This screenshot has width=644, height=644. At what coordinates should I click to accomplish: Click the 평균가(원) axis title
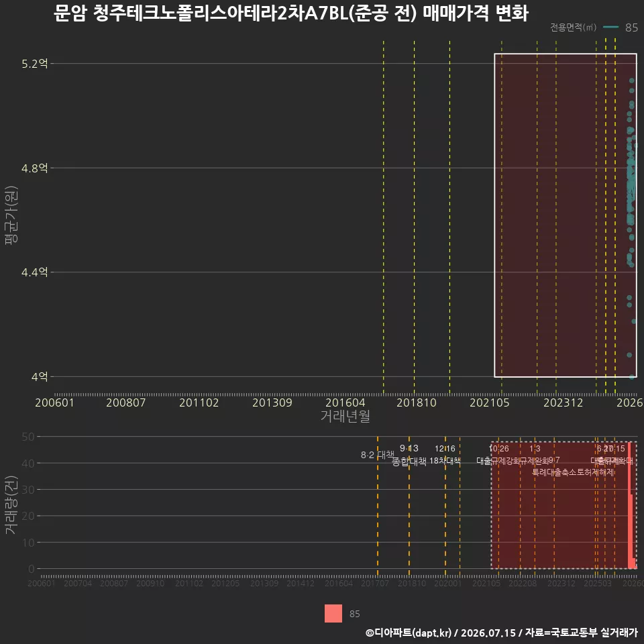(11, 215)
